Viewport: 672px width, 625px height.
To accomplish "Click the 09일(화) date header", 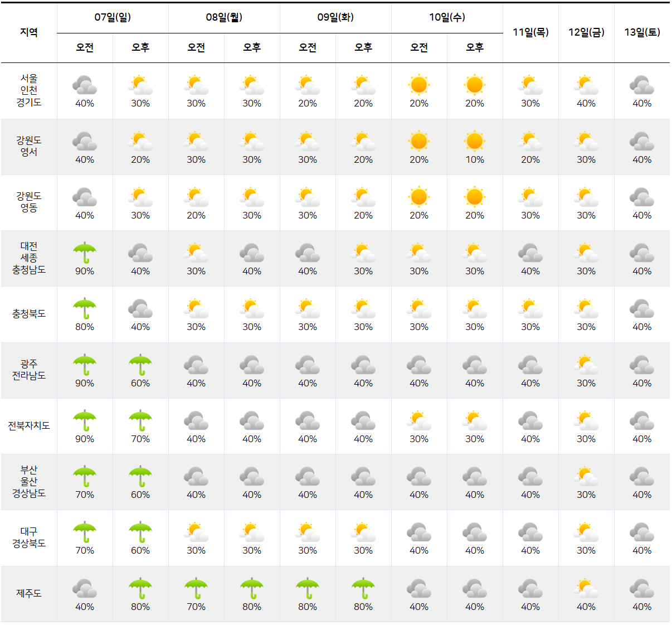I will click(x=335, y=17).
